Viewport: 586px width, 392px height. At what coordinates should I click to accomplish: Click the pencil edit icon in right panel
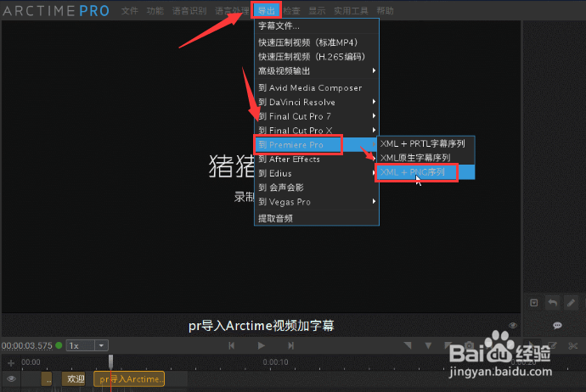[x=571, y=303]
